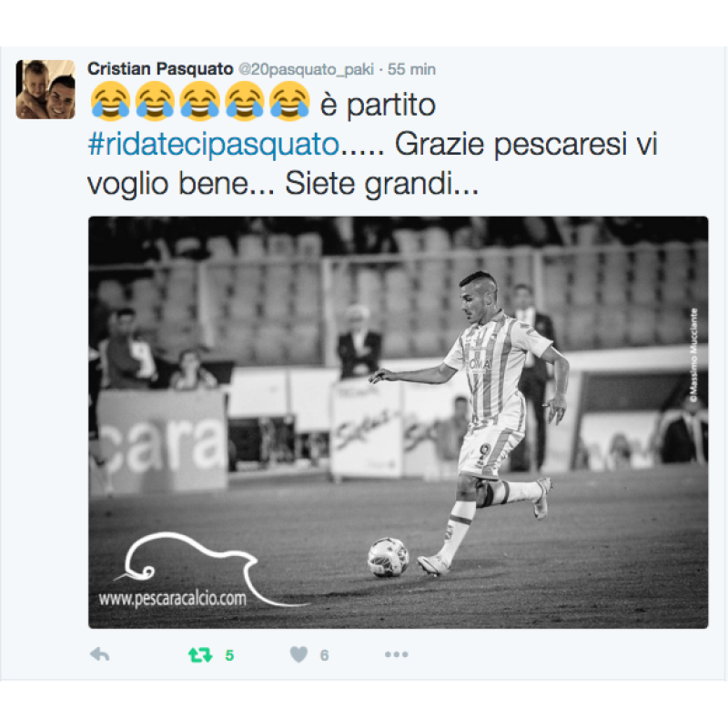
Task: Click the last laughing emoji
Action: (289, 101)
